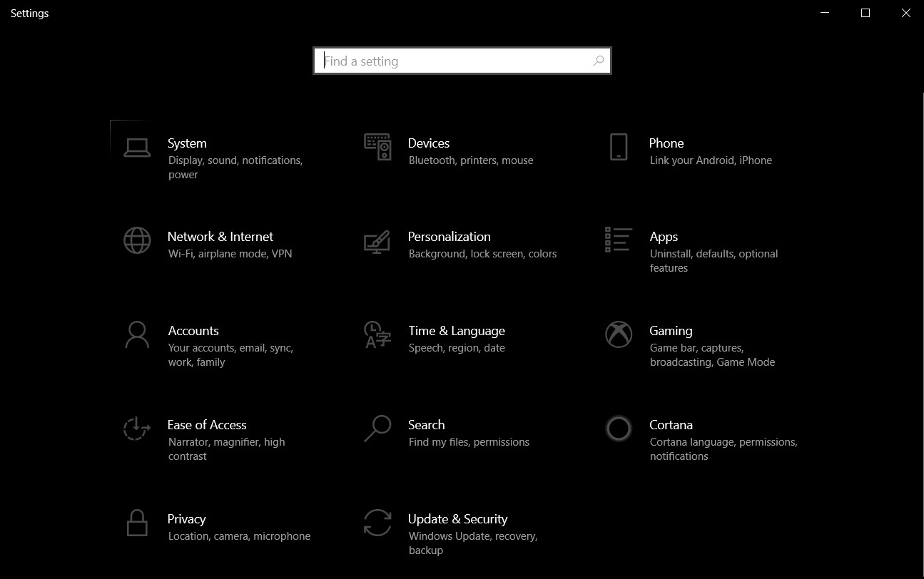Select 'Uninstall, defaults, optional features' description
Screen dimensions: 924x579
point(714,261)
